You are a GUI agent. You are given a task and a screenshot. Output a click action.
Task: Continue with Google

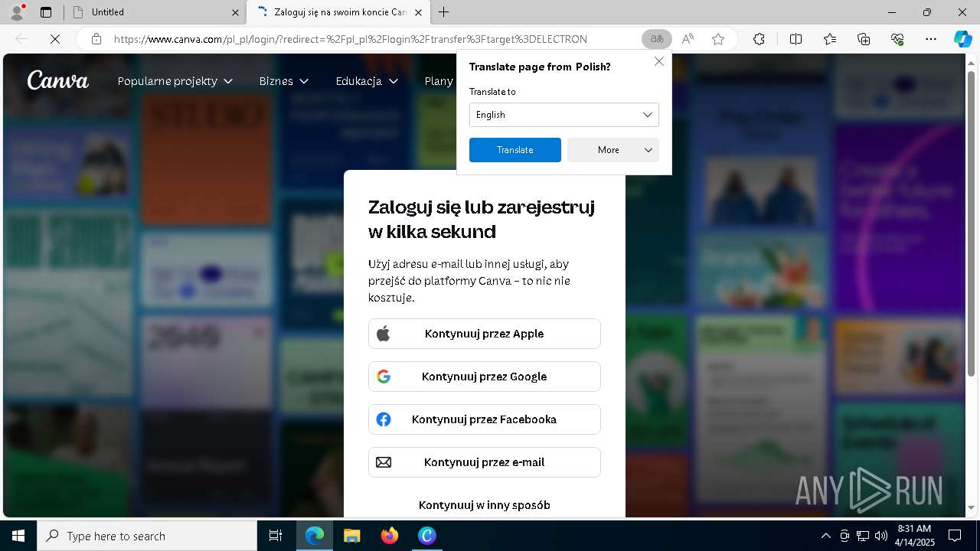point(485,377)
